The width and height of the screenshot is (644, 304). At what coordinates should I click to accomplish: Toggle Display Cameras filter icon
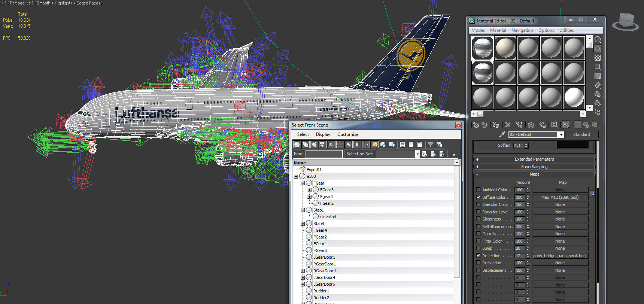(x=322, y=145)
